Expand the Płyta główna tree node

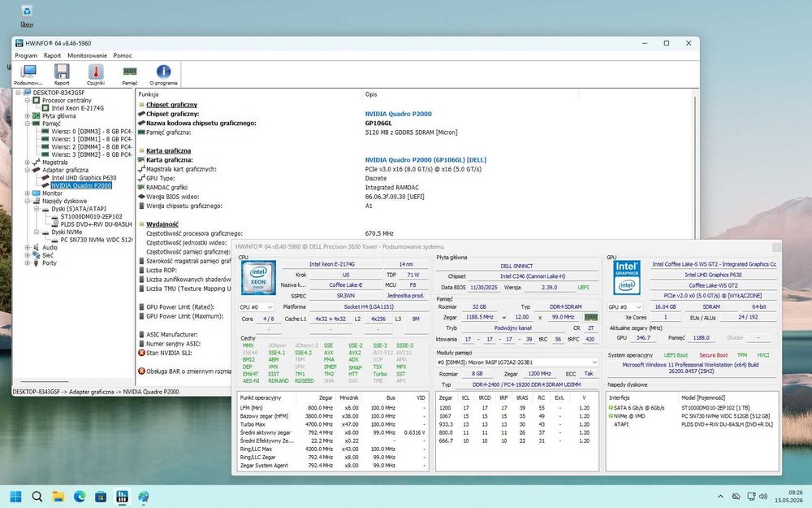(28, 116)
